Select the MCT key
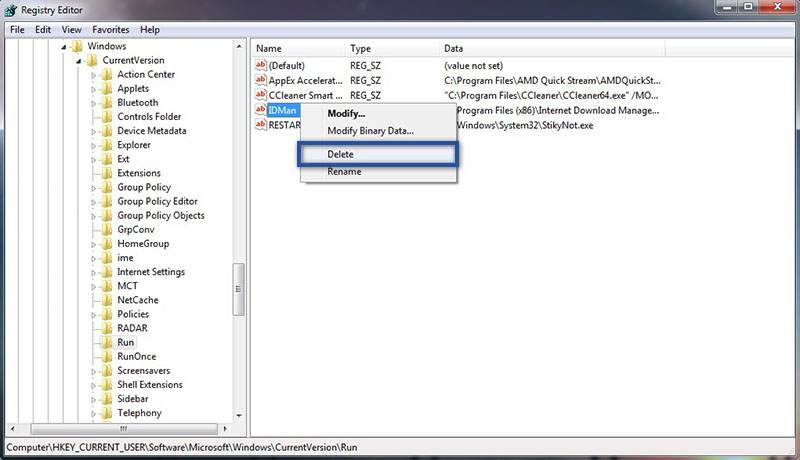The height and width of the screenshot is (460, 800). pos(128,286)
